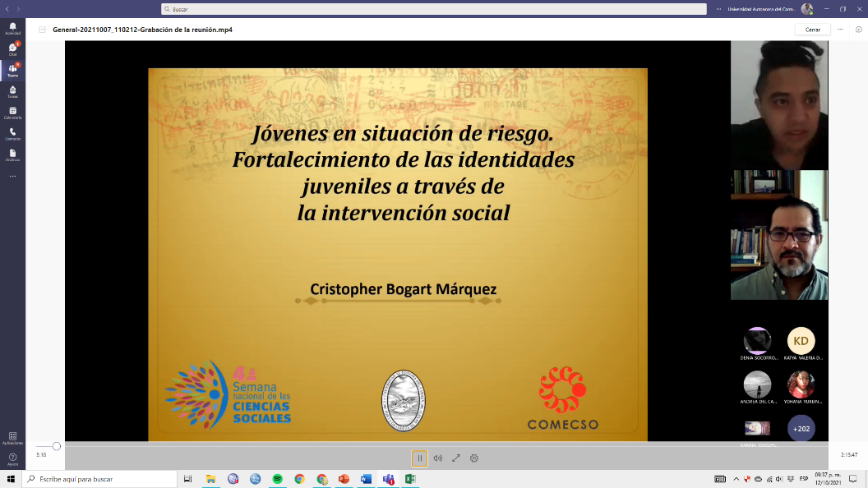Viewport: 868px width, 488px height.
Task: Pause the meeting recording video
Action: click(419, 458)
